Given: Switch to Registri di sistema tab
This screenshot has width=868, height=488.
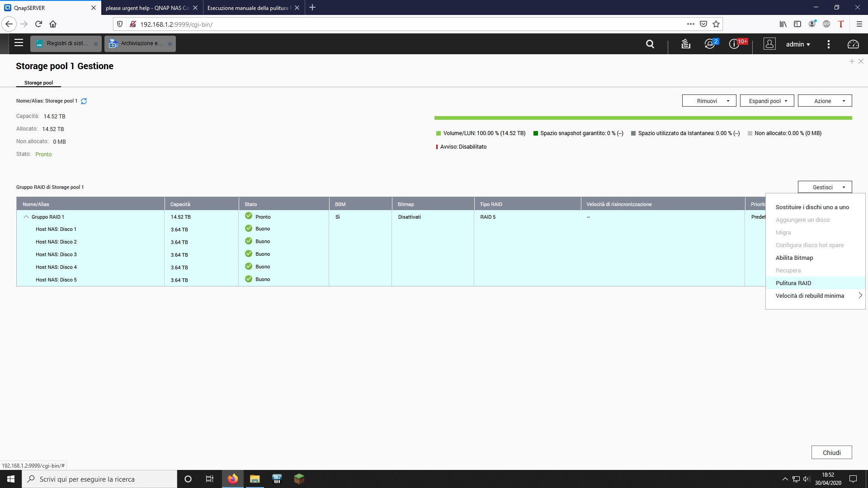Looking at the screenshot, I should 66,43.
